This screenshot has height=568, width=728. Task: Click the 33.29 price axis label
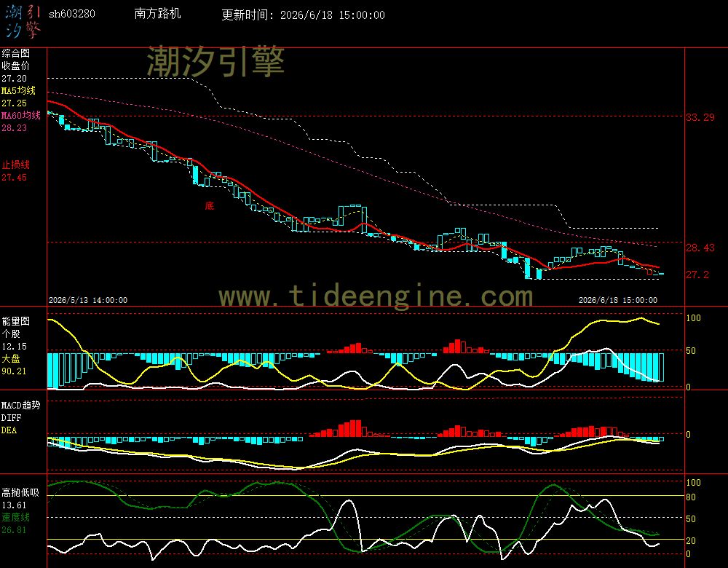[700, 117]
